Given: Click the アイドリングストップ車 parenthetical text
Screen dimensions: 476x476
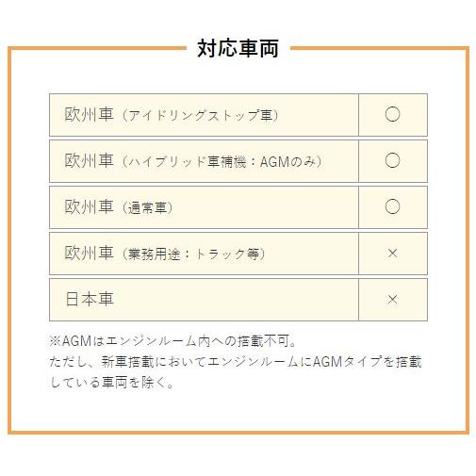Looking at the screenshot, I should (x=200, y=115).
